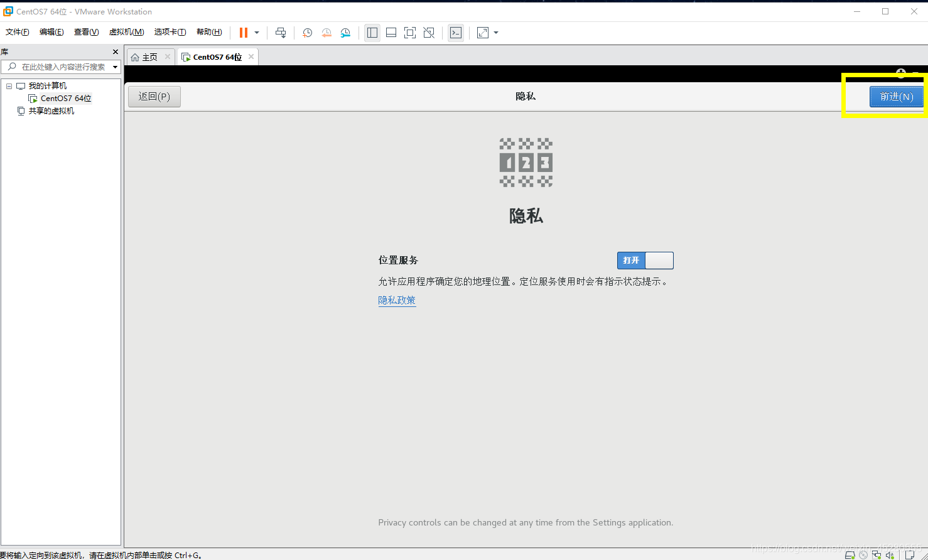Open the 虚拟机(M) menu
This screenshot has height=560, width=928.
point(126,32)
